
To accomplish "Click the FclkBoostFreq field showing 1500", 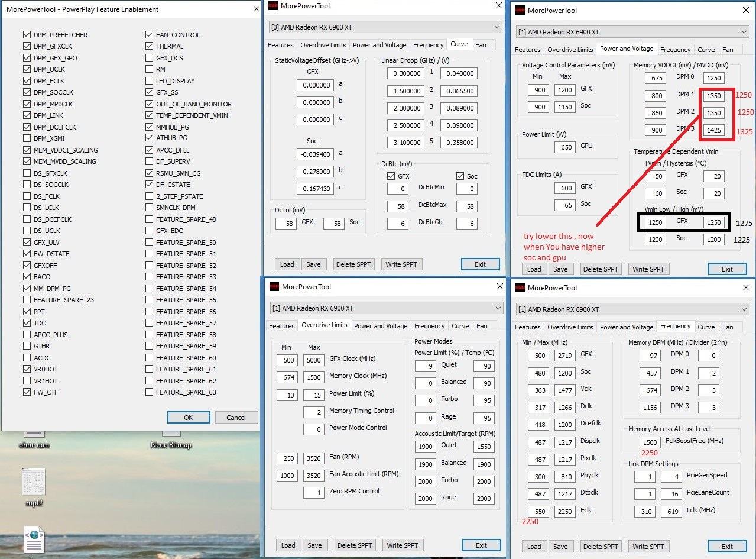I will pyautogui.click(x=650, y=442).
